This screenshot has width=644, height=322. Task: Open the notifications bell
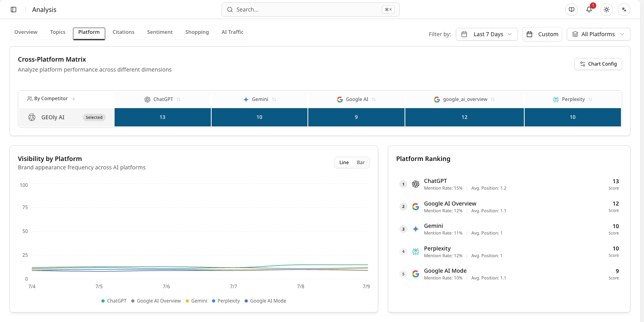coord(589,10)
